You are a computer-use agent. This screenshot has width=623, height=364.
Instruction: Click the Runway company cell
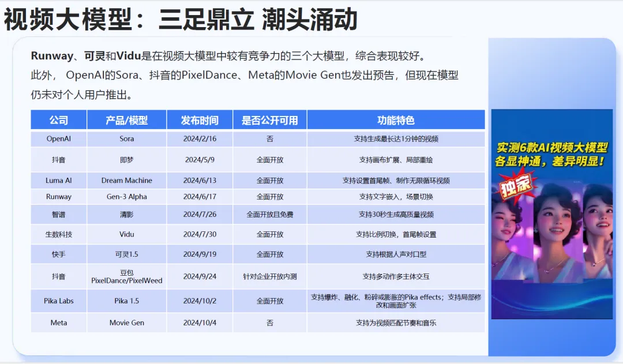(x=59, y=197)
